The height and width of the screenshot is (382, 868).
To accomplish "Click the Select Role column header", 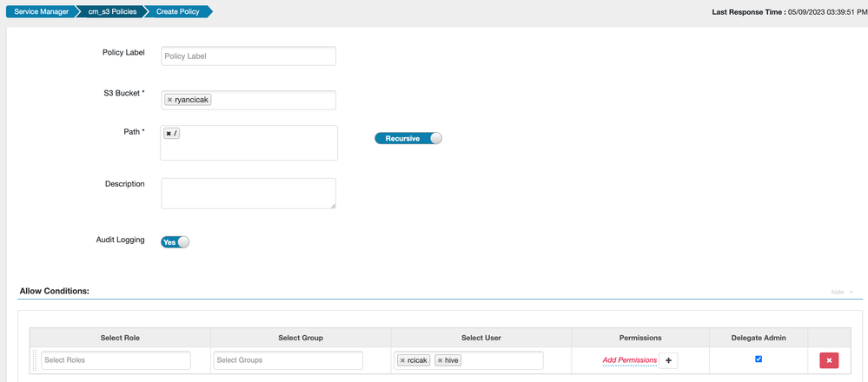I will (x=120, y=337).
